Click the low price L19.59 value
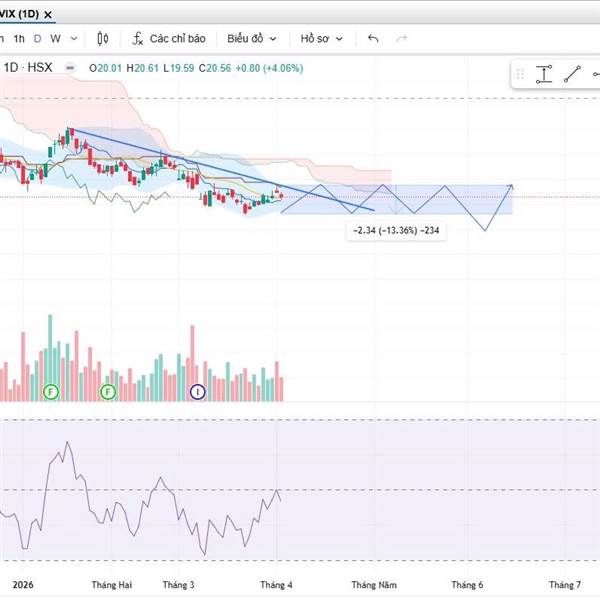Screen dimensions: 600x600 point(179,68)
